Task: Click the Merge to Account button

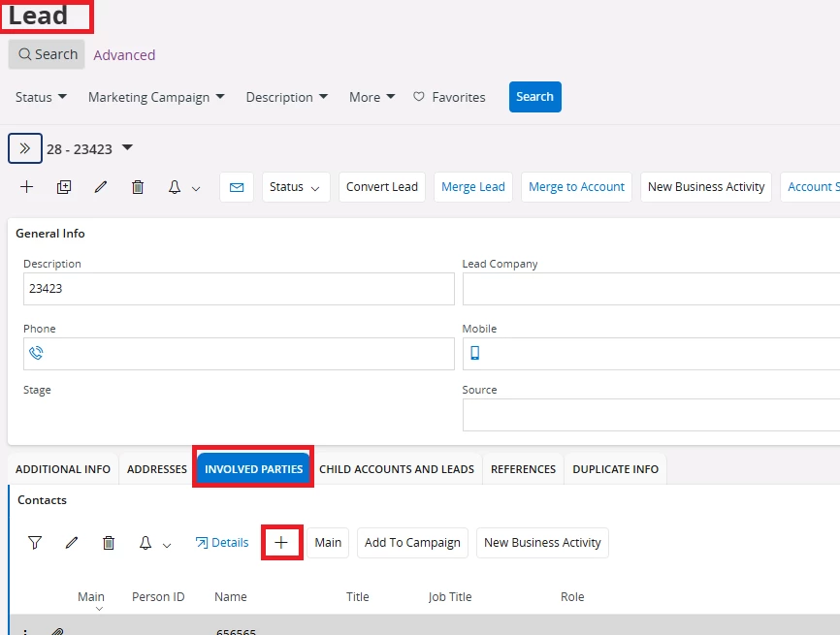Action: coord(576,187)
